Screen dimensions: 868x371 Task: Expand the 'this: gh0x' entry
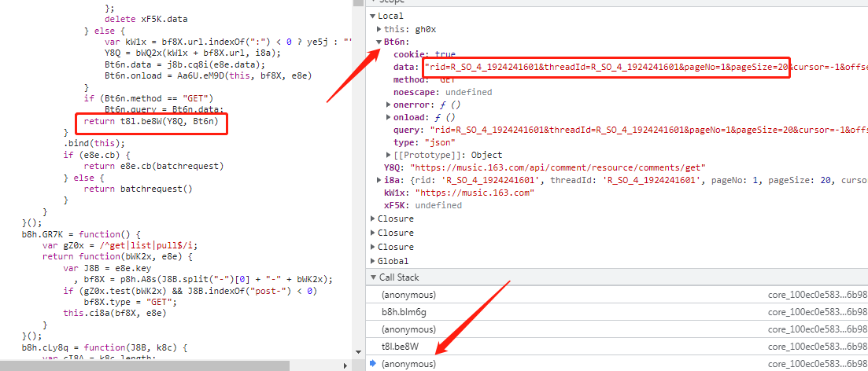pos(379,29)
